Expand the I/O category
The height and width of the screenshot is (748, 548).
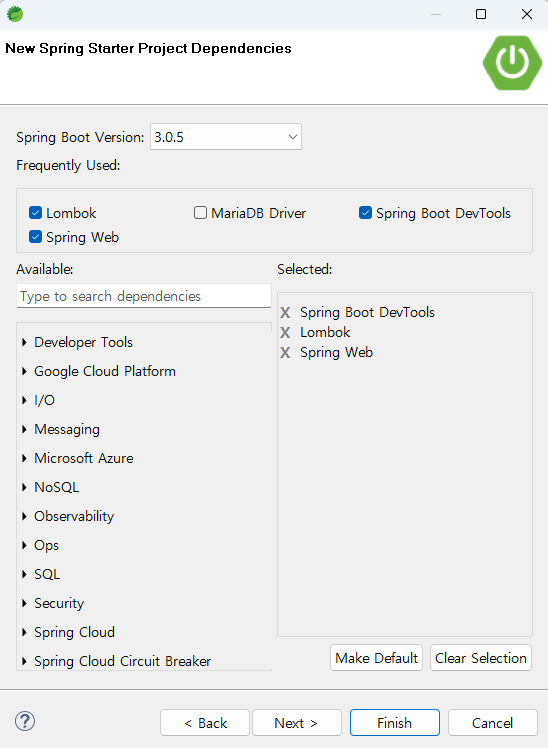pos(24,400)
